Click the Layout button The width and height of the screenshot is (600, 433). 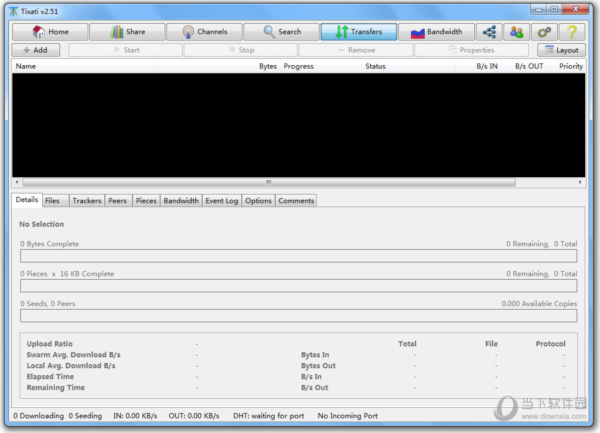tap(561, 50)
